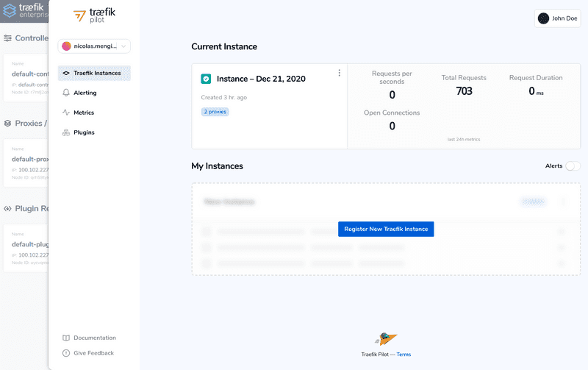The width and height of the screenshot is (588, 370).
Task: Click the Give Feedback circle icon
Action: pos(66,353)
